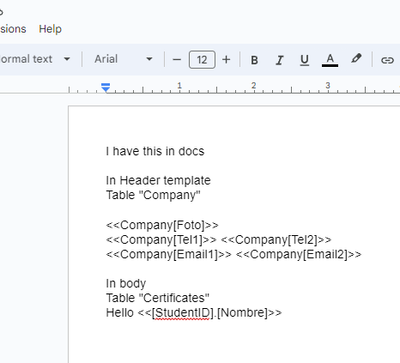Viewport: 400px width, 363px height.
Task: Open the text color picker
Action: pos(330,60)
